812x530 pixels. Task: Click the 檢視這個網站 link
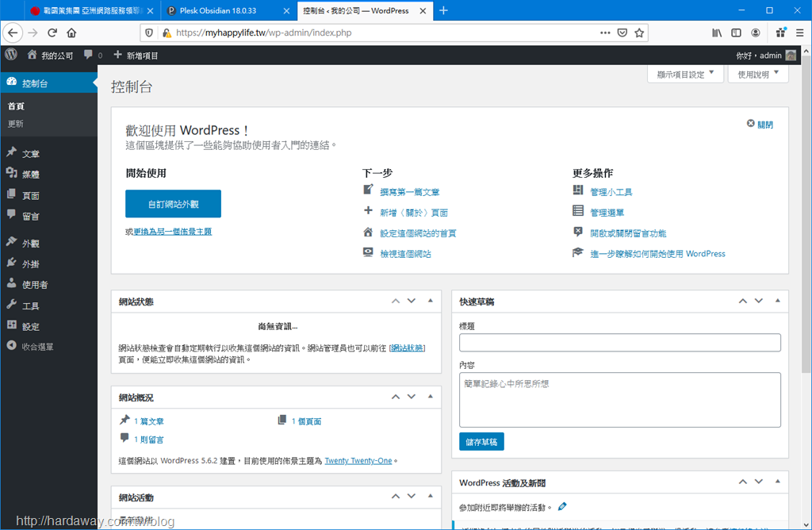(405, 254)
